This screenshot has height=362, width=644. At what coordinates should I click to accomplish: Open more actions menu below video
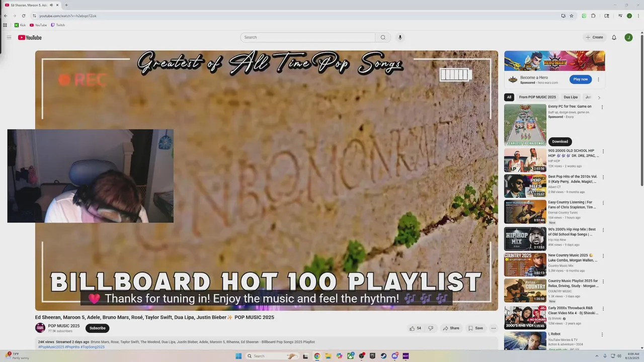[494, 328]
